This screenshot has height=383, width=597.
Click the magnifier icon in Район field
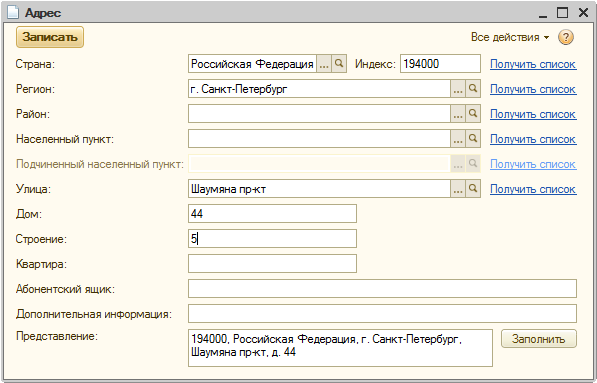pyautogui.click(x=473, y=114)
